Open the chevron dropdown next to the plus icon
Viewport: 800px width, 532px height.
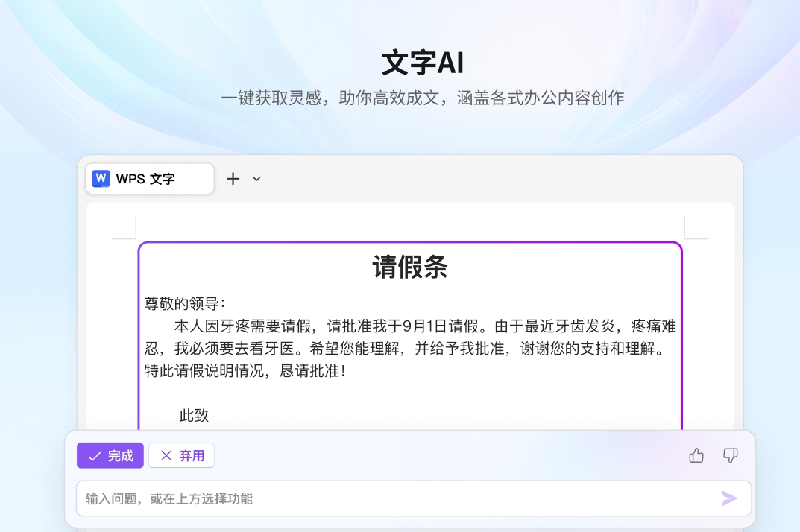(256, 179)
